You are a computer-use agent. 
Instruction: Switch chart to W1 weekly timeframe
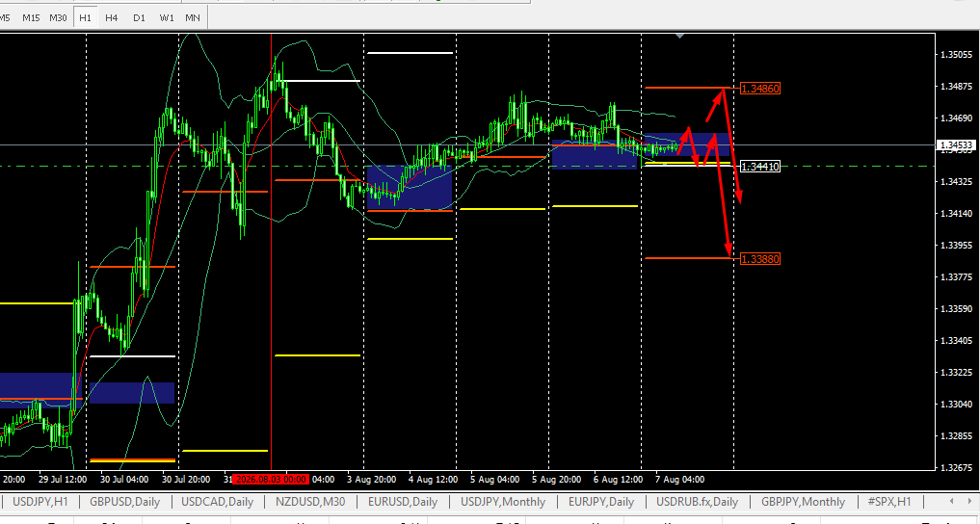tap(167, 17)
